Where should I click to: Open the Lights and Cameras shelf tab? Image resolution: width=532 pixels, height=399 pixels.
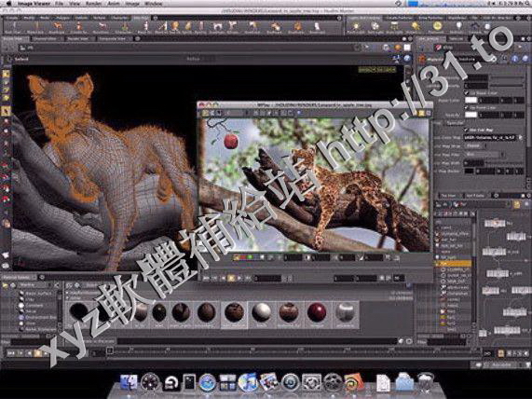[364, 18]
